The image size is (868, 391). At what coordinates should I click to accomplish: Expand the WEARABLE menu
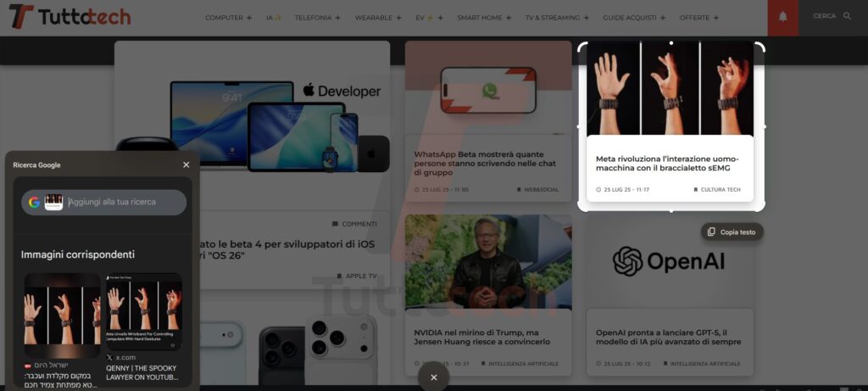pyautogui.click(x=378, y=18)
